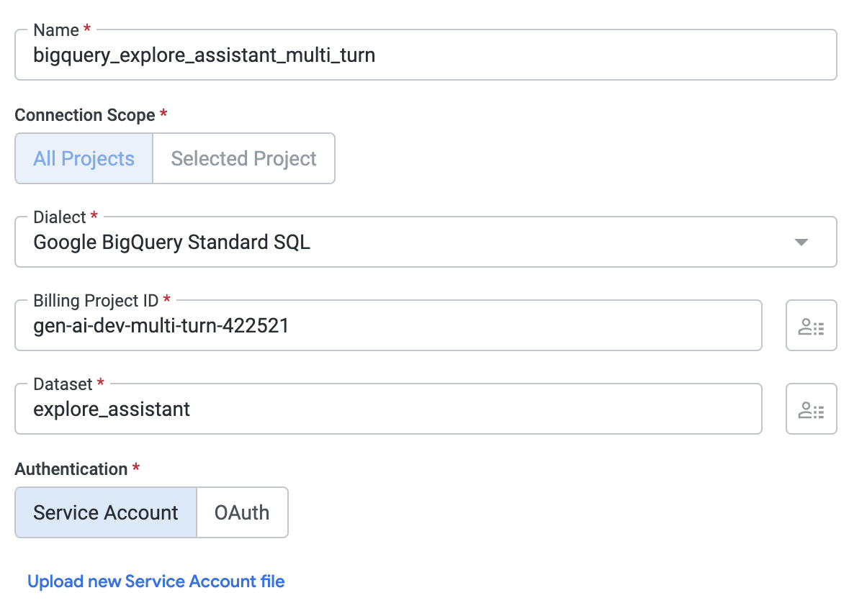867x616 pixels.
Task: Switch authentication to OAuth
Action: [x=242, y=512]
